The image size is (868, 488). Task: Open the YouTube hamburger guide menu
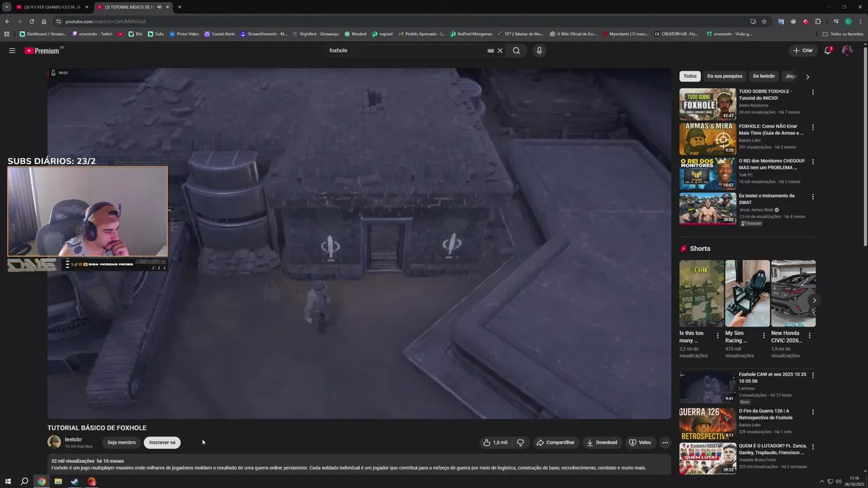12,51
